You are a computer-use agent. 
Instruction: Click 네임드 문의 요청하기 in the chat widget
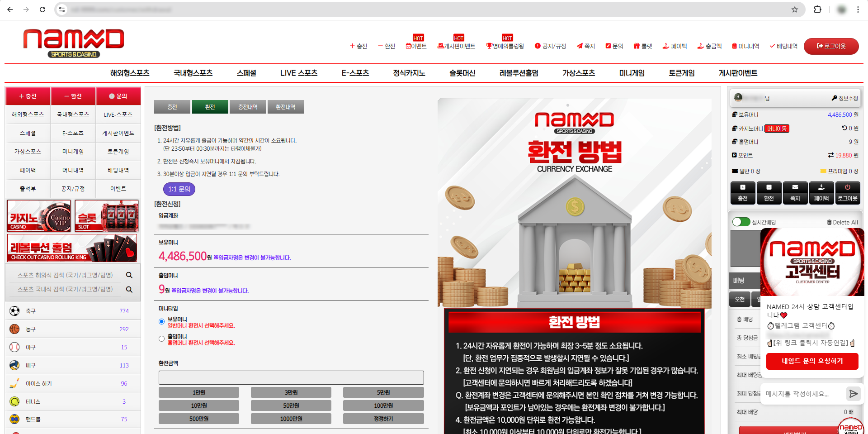812,361
